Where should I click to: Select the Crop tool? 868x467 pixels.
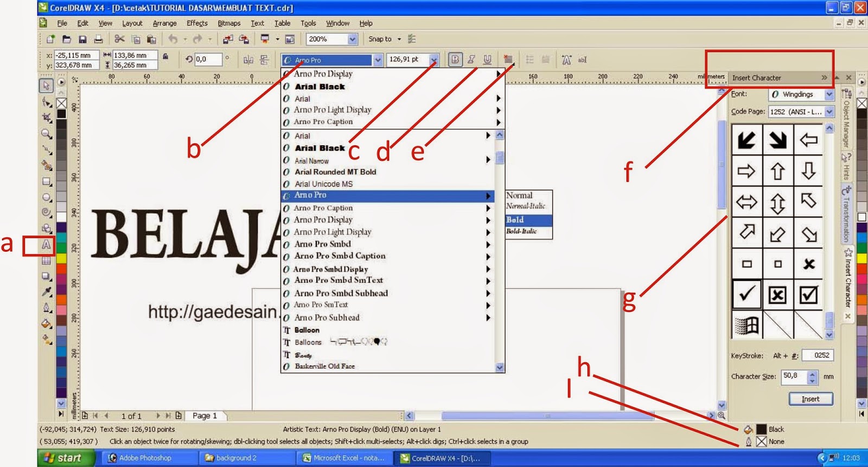tap(47, 118)
